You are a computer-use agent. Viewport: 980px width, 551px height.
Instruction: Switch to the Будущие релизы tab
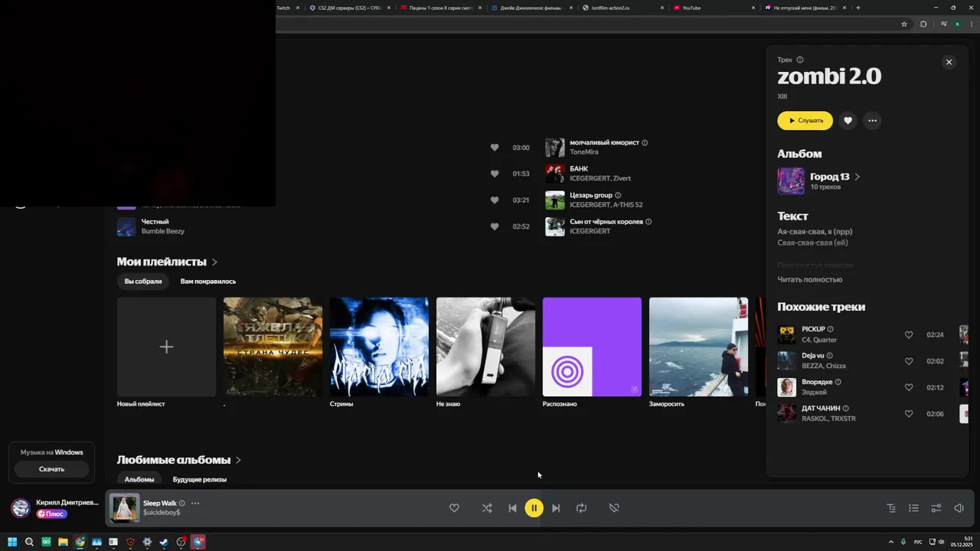tap(200, 479)
